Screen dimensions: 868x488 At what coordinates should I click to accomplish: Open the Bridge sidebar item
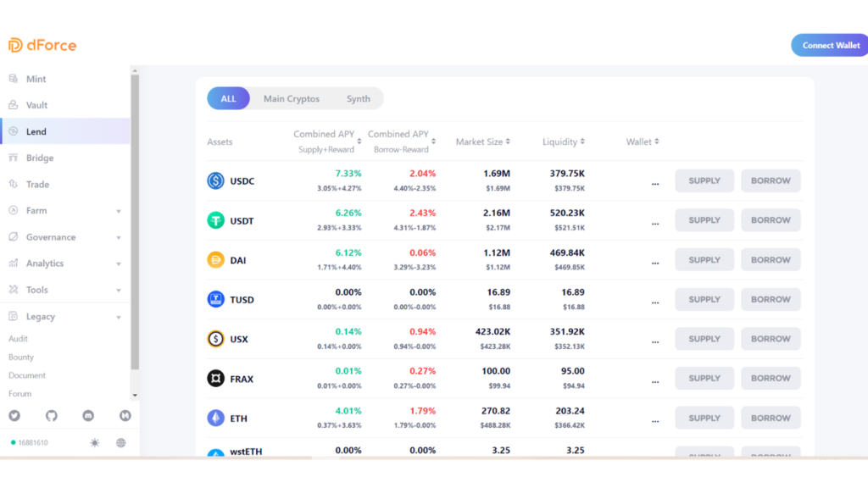tap(40, 158)
